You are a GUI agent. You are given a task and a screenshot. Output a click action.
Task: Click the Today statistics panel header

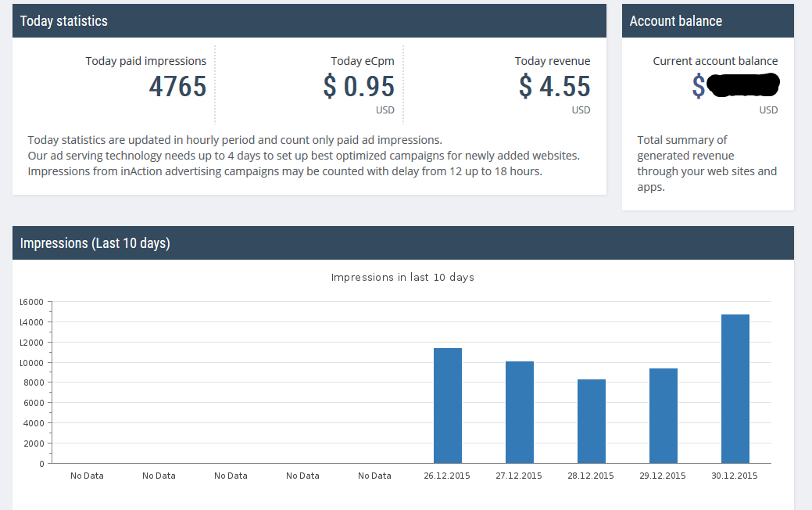click(309, 21)
